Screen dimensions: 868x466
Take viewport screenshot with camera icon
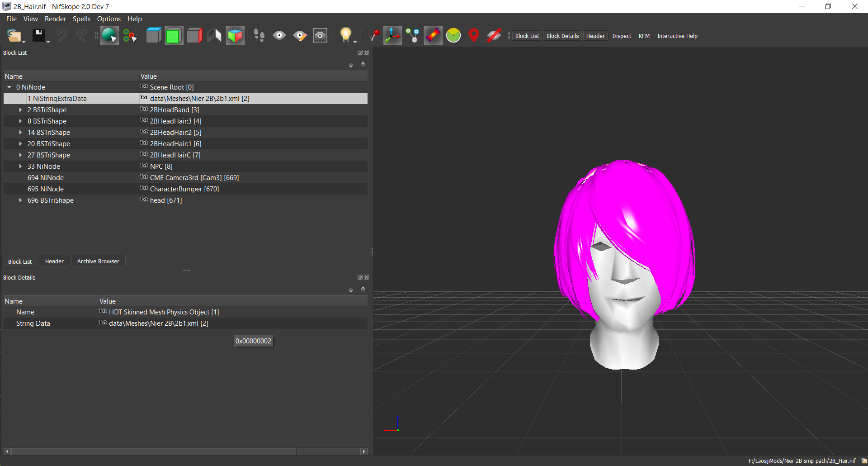[x=320, y=35]
